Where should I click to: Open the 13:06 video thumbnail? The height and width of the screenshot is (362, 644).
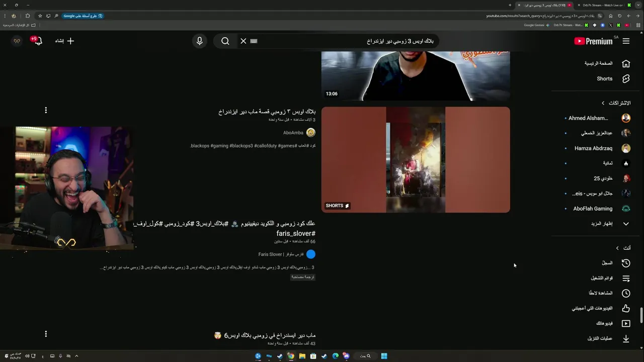416,76
